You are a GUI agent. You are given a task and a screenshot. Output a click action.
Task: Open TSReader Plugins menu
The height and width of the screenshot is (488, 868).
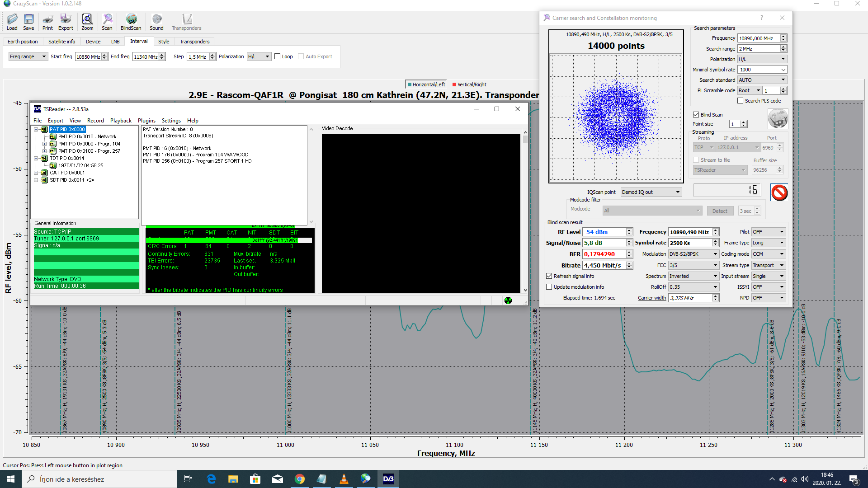pyautogui.click(x=146, y=121)
